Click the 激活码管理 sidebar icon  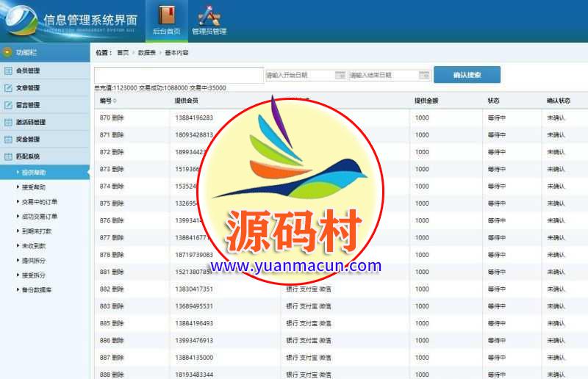[9, 122]
